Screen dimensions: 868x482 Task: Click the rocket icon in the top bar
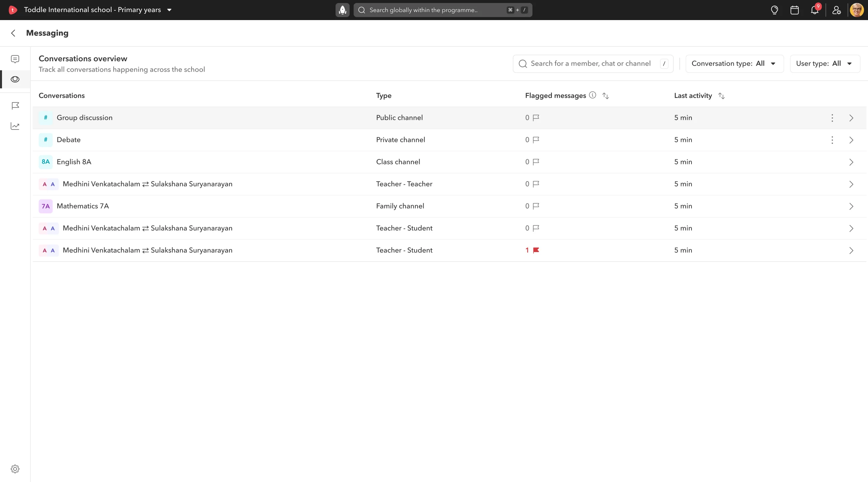click(342, 10)
